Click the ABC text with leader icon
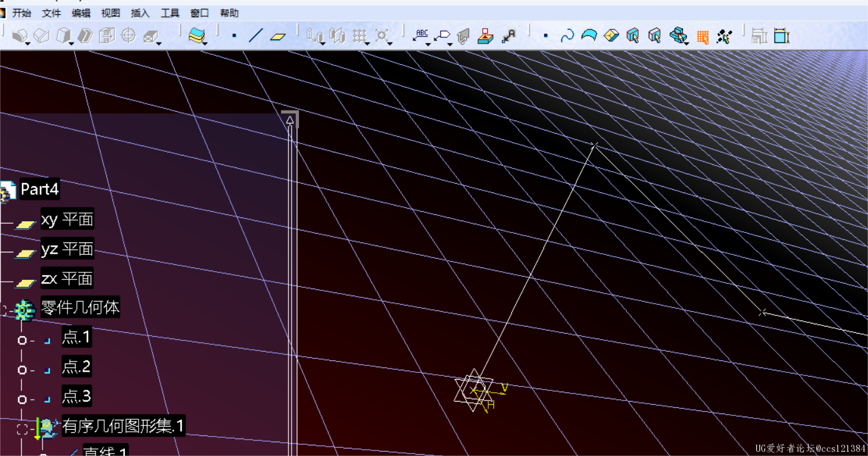The image size is (868, 456). click(x=422, y=35)
